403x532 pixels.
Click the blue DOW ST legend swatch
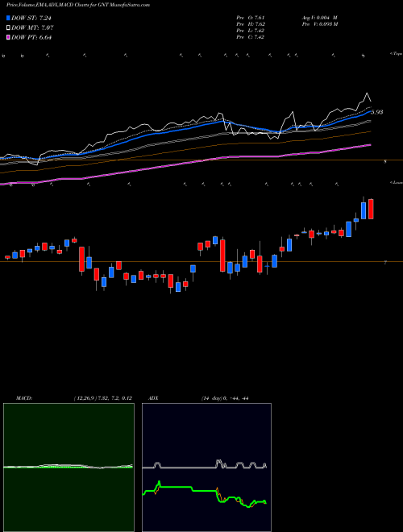8,18
